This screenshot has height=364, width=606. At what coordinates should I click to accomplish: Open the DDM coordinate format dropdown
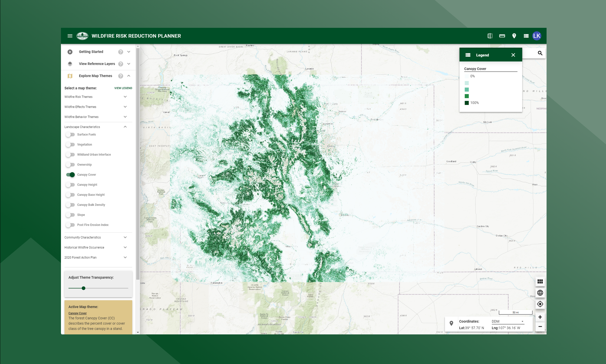(x=508, y=322)
